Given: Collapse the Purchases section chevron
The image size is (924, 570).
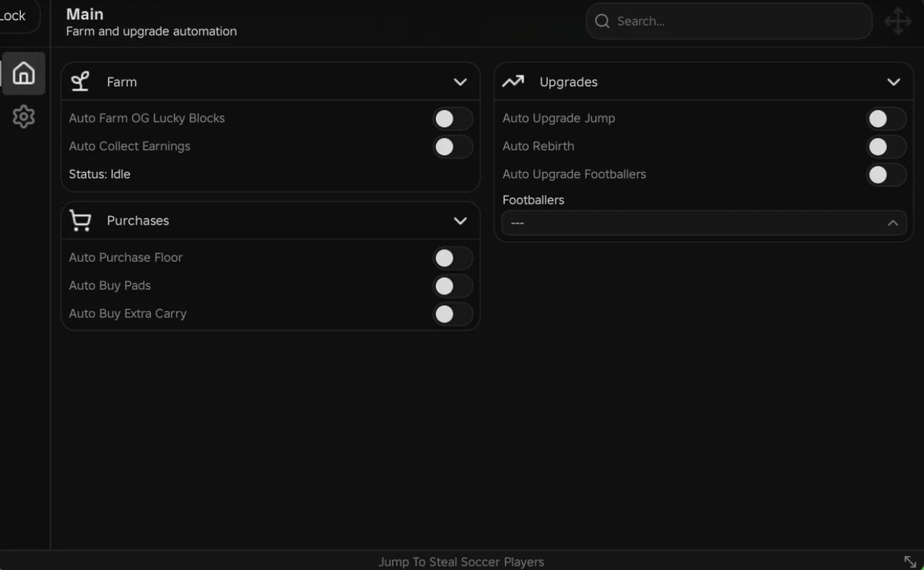Looking at the screenshot, I should 460,220.
